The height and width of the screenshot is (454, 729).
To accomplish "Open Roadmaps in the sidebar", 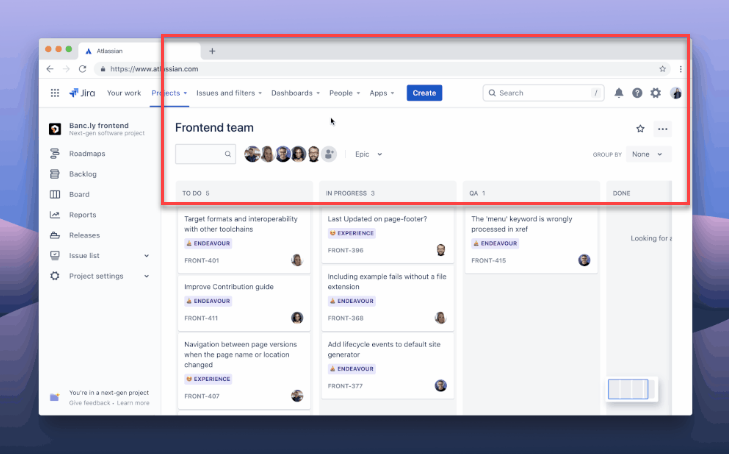I will [87, 153].
